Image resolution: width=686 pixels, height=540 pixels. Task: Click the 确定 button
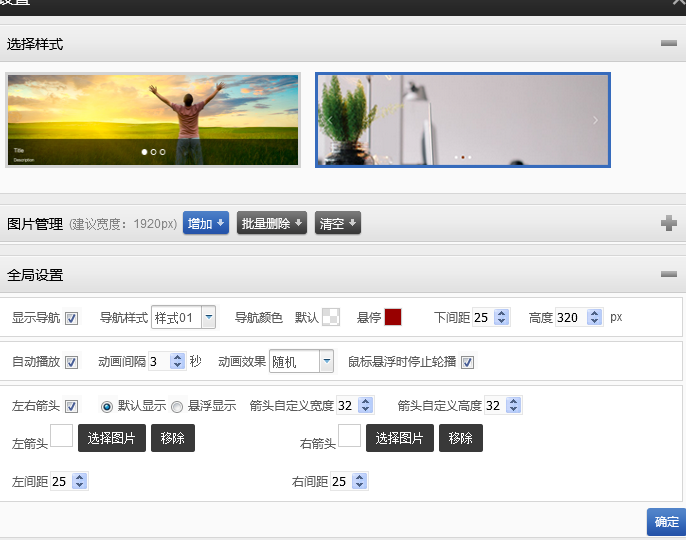pos(666,522)
